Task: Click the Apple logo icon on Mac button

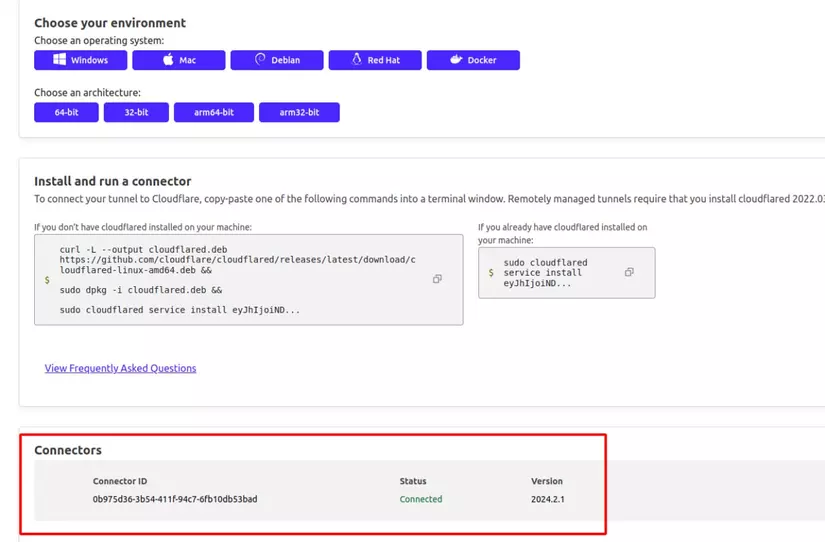Action: [x=168, y=59]
